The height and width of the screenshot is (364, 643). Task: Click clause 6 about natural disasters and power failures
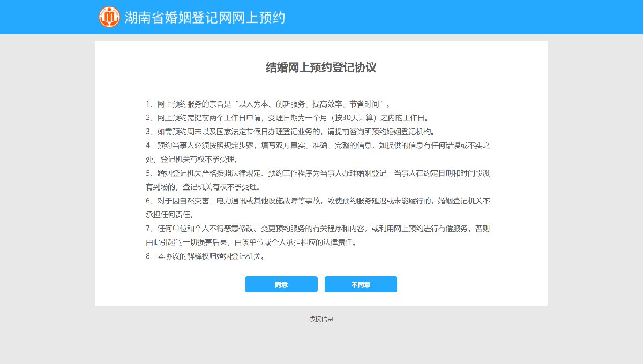click(318, 208)
